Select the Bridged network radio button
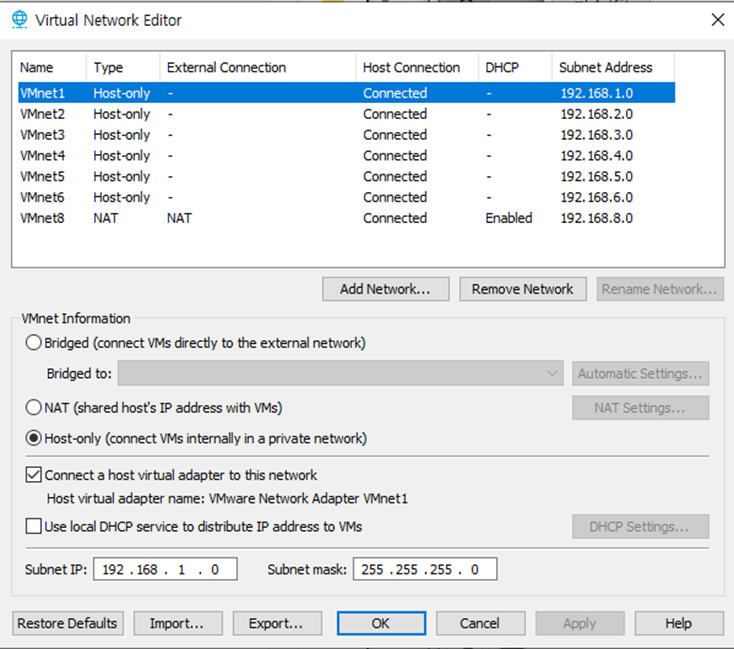Viewport: 734px width, 649px height. point(33,343)
